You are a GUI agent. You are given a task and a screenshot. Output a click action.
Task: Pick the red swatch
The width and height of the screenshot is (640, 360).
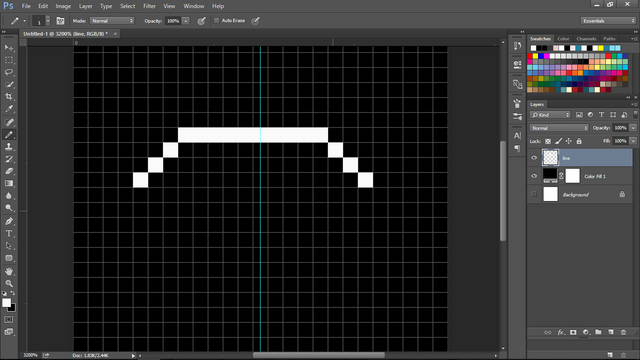tap(530, 56)
